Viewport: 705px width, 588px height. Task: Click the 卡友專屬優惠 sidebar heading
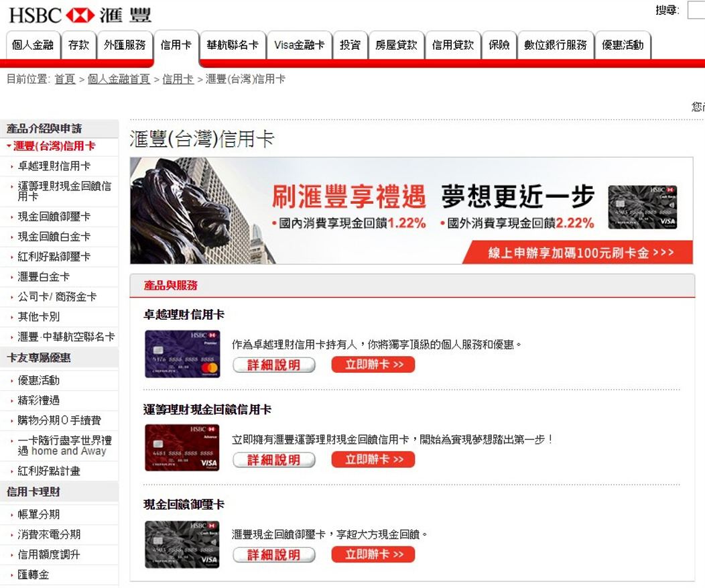39,357
